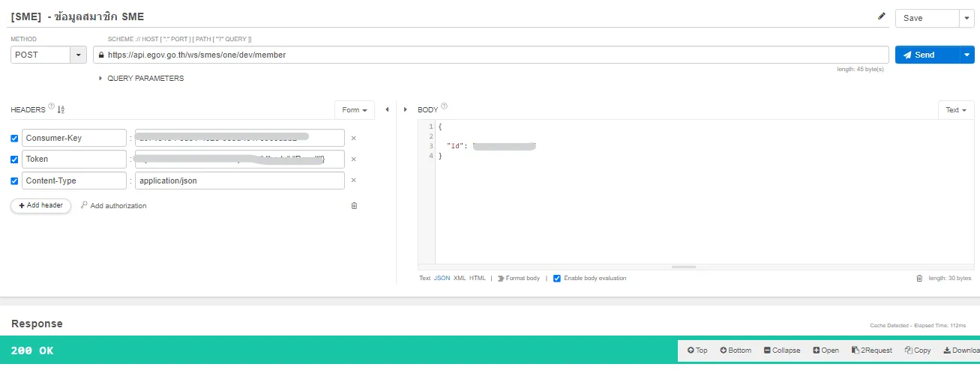Open the Save dropdown arrow
Viewport: 980px width, 370px height.
point(967,18)
